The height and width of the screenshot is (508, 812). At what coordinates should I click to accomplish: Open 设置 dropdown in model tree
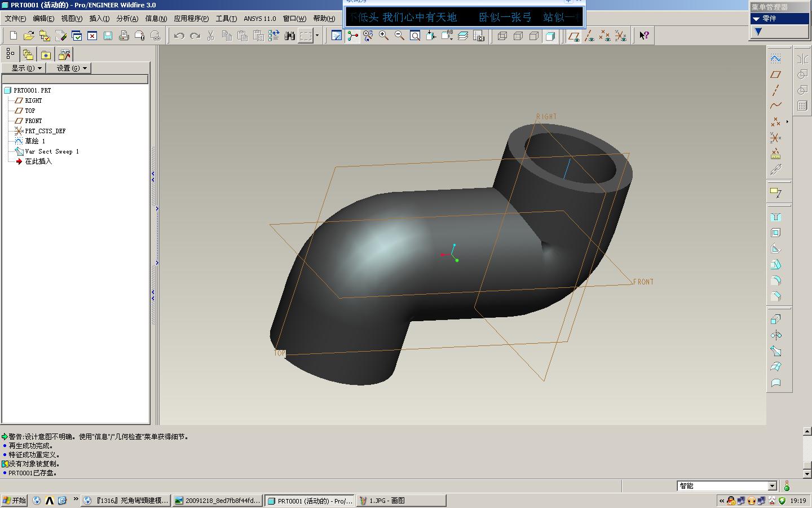[68, 68]
